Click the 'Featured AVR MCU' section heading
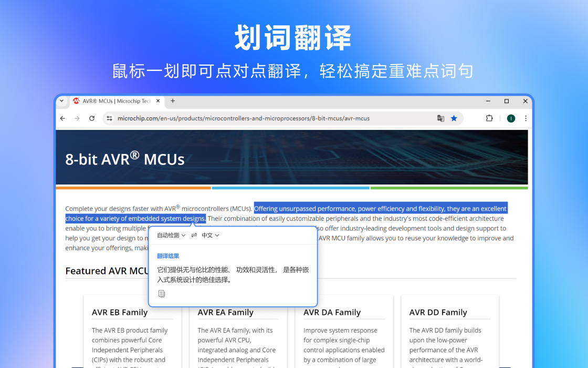Viewport: 588px width, 368px height. [107, 271]
